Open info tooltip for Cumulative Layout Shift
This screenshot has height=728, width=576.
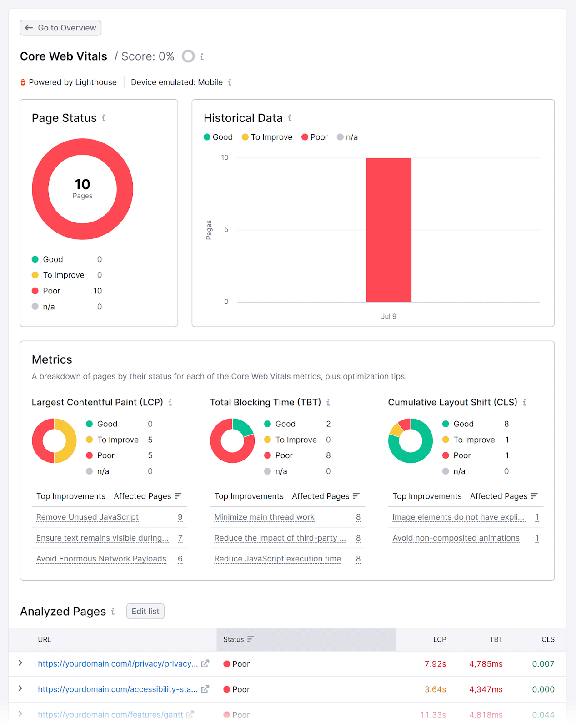[524, 402]
